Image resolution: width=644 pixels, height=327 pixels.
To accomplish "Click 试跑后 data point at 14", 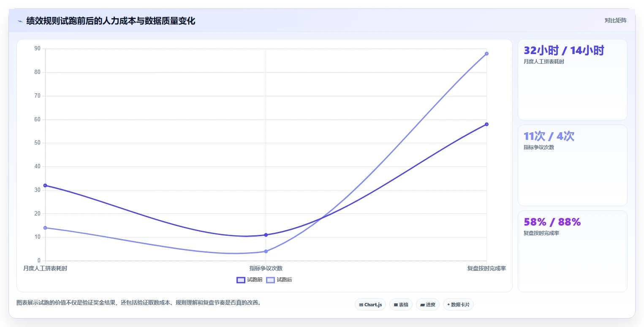I will [x=45, y=228].
